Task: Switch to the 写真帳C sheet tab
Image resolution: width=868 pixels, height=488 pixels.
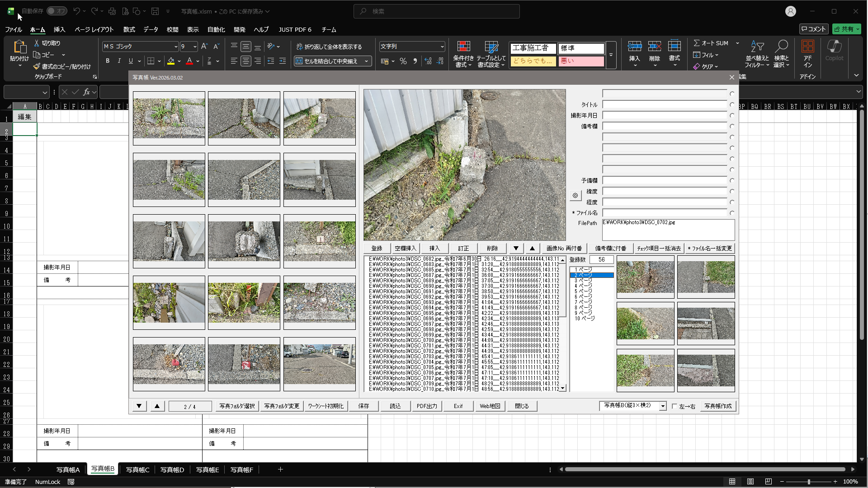Action: click(x=137, y=470)
